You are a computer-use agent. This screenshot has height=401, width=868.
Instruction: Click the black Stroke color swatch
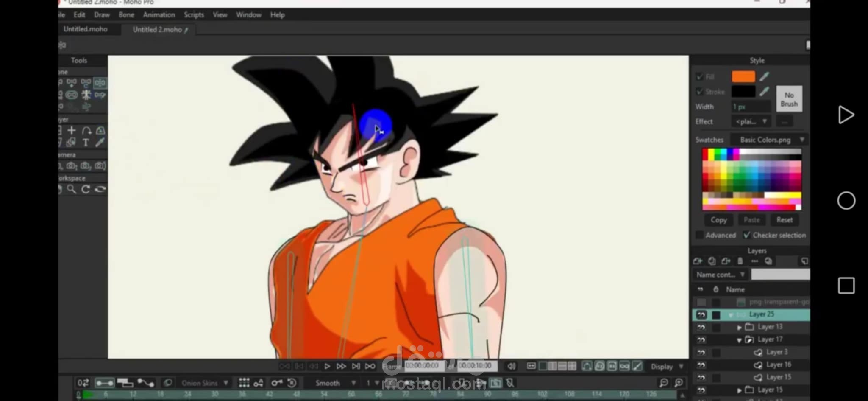click(743, 92)
